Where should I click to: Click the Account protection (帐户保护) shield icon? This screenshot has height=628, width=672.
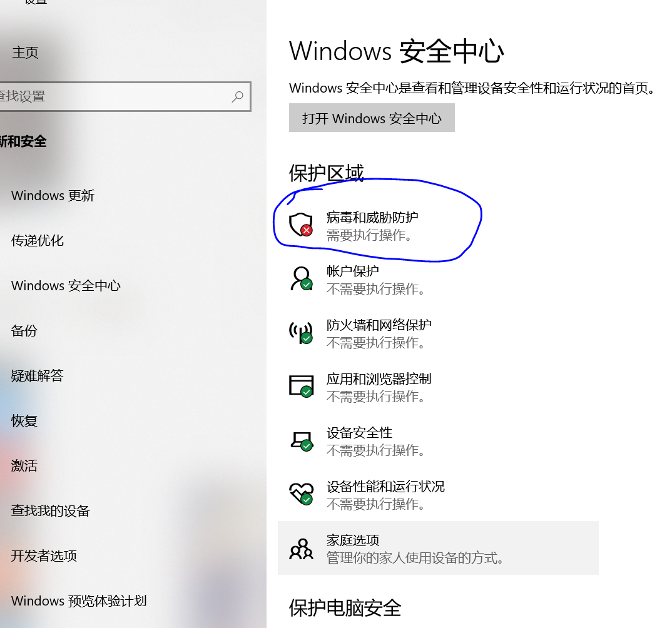click(x=301, y=277)
